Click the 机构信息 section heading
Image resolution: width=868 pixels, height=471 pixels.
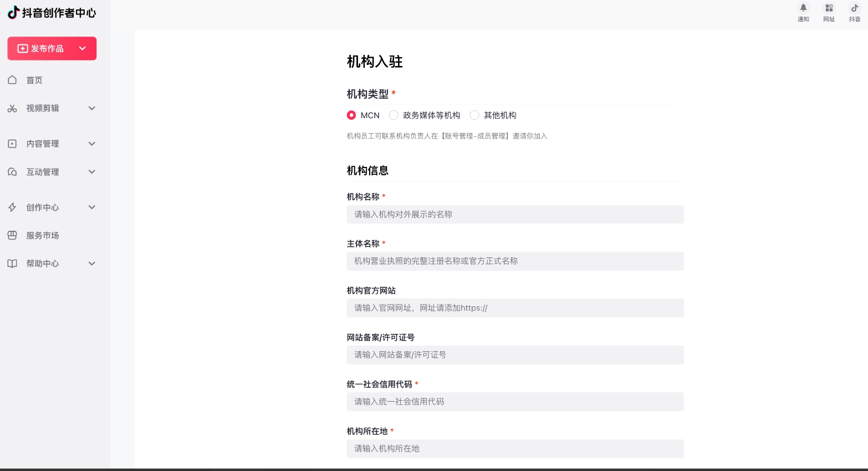click(x=367, y=171)
